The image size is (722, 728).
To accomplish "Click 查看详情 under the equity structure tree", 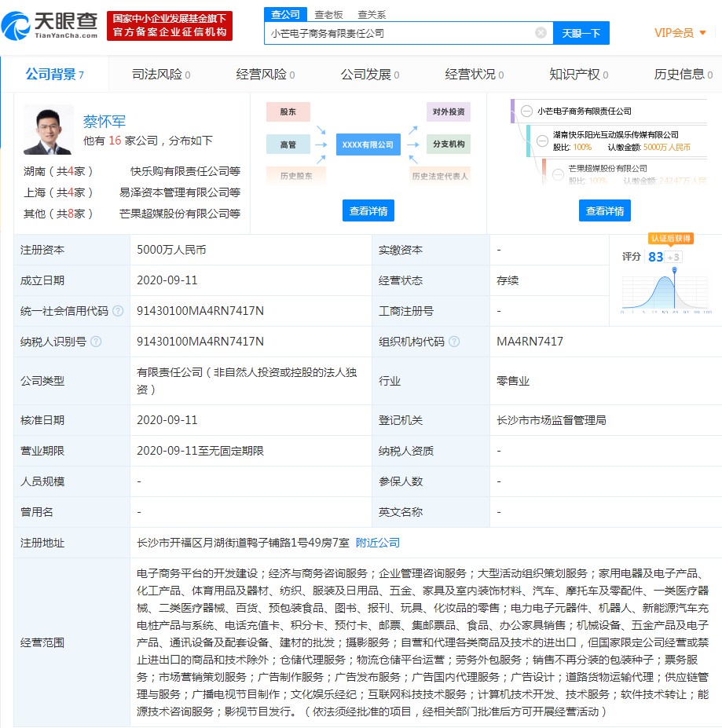I will click(605, 210).
